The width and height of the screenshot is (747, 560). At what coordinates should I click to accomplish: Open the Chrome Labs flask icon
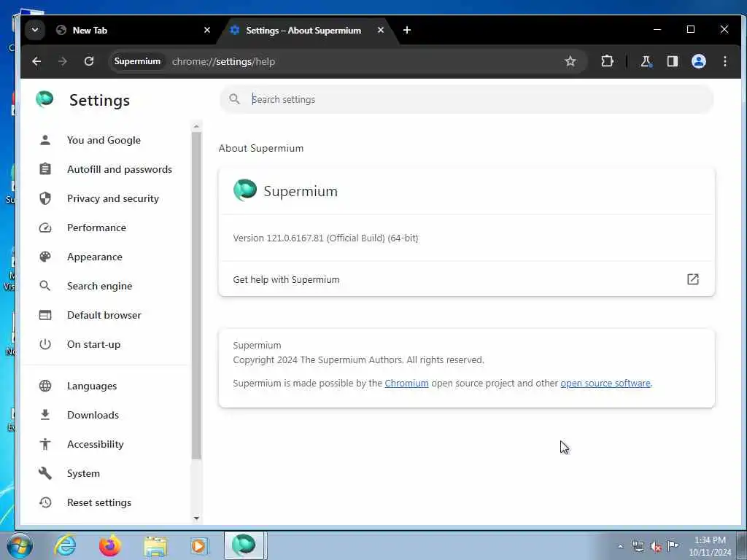(646, 61)
